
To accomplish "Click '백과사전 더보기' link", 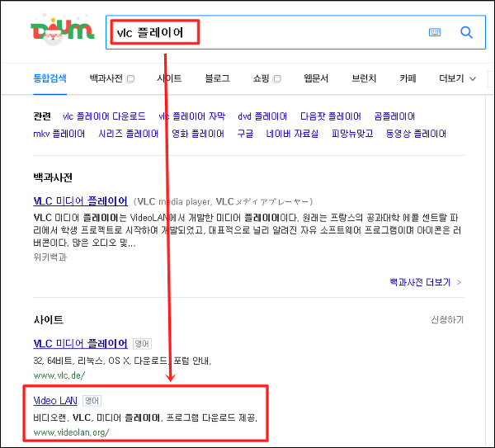I will coord(420,282).
